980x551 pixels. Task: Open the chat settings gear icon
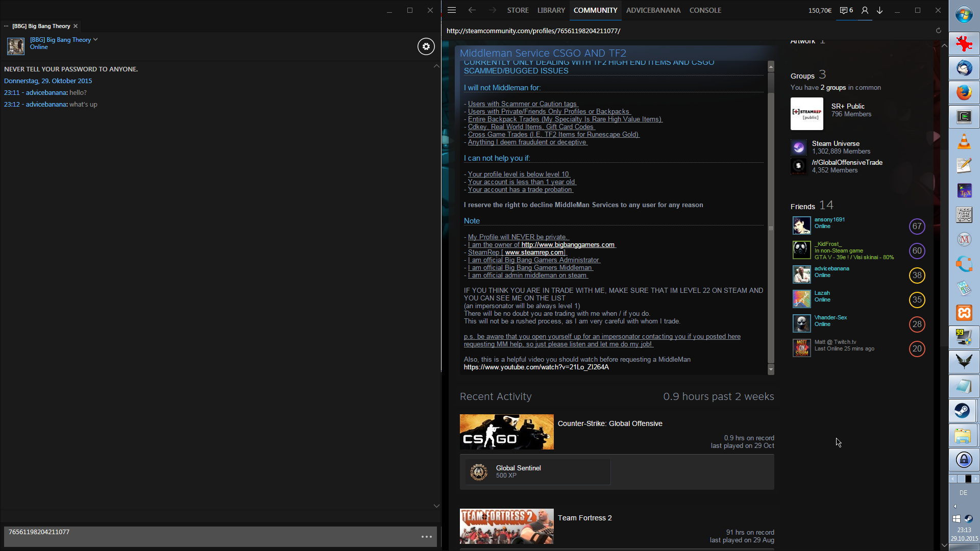[426, 46]
